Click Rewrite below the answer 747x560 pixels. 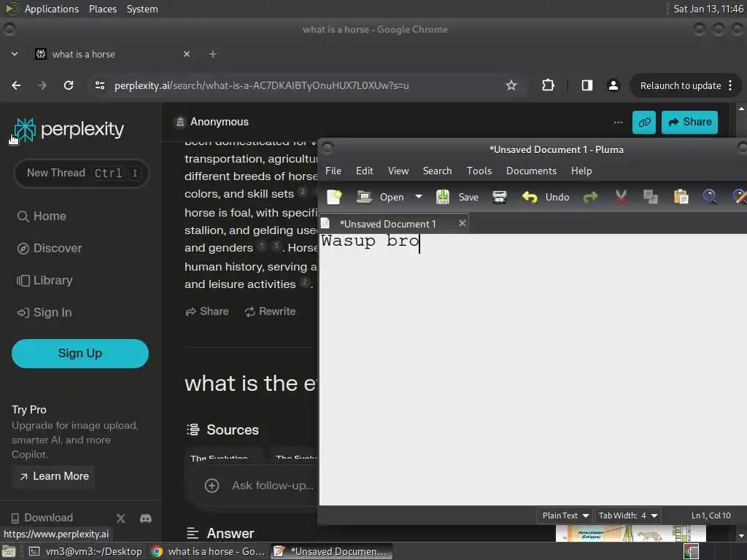(270, 311)
